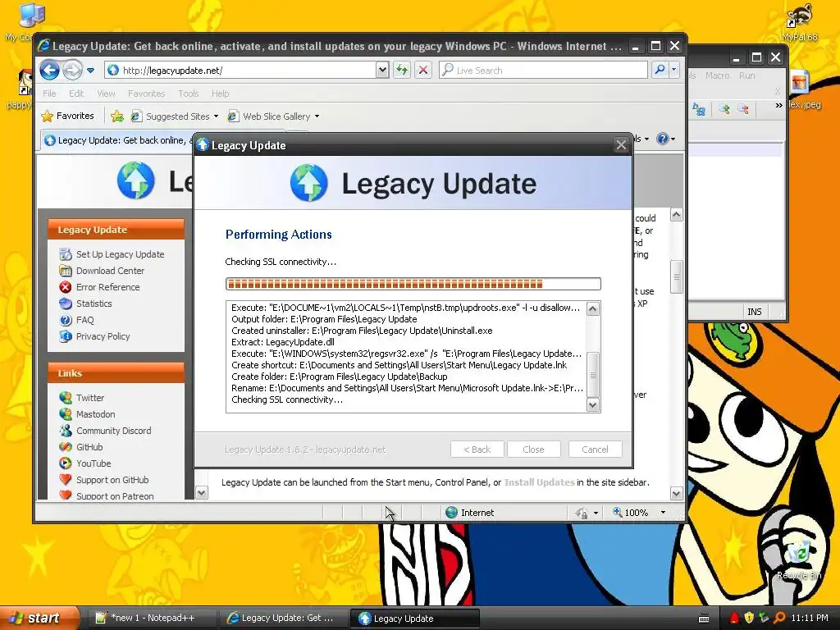Open the MyPal 68 desktop icon
Viewport: 840px width, 630px height.
[799, 22]
